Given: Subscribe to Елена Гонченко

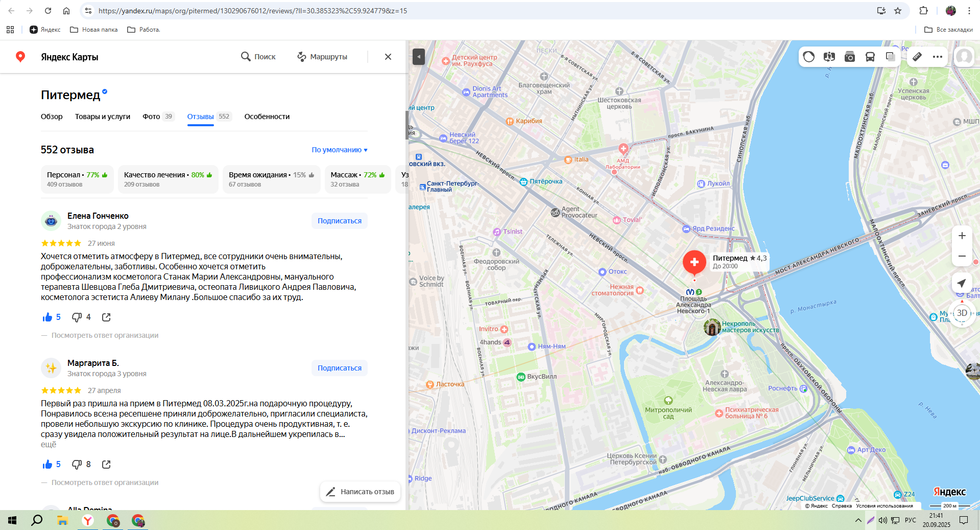Looking at the screenshot, I should point(339,221).
